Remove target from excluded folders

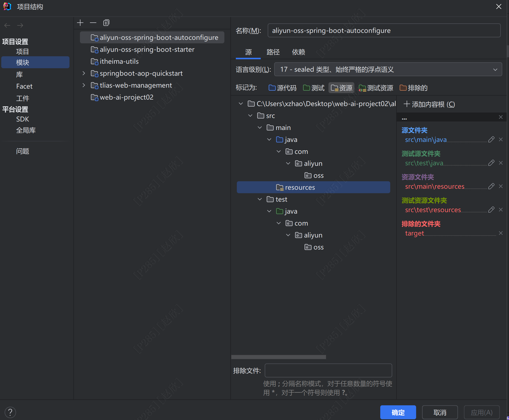(501, 233)
